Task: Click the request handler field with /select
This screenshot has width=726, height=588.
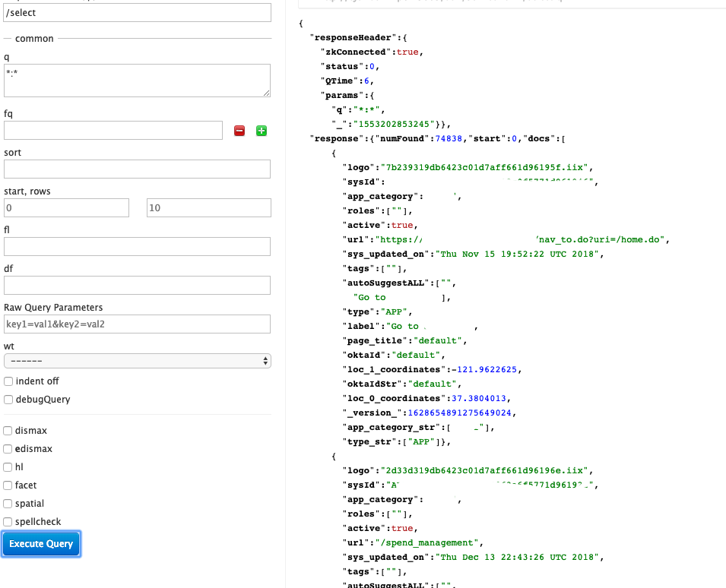Action: click(x=138, y=13)
